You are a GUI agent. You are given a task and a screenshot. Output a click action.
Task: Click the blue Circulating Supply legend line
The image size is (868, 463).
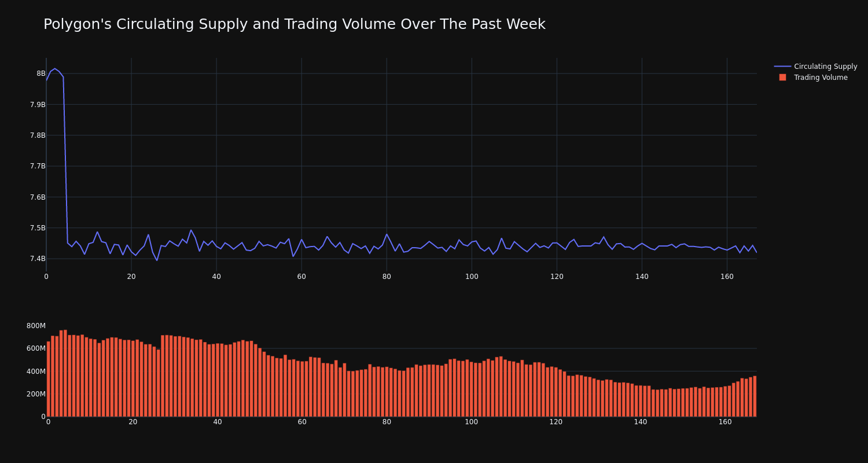pyautogui.click(x=782, y=67)
